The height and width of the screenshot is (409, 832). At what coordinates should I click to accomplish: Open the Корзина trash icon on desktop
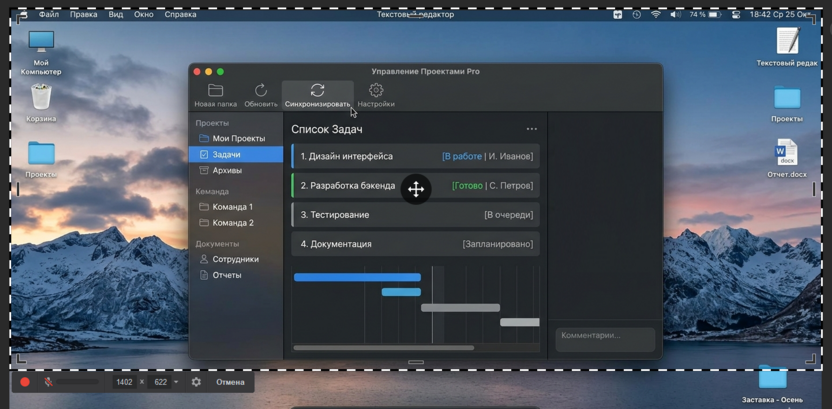(41, 97)
